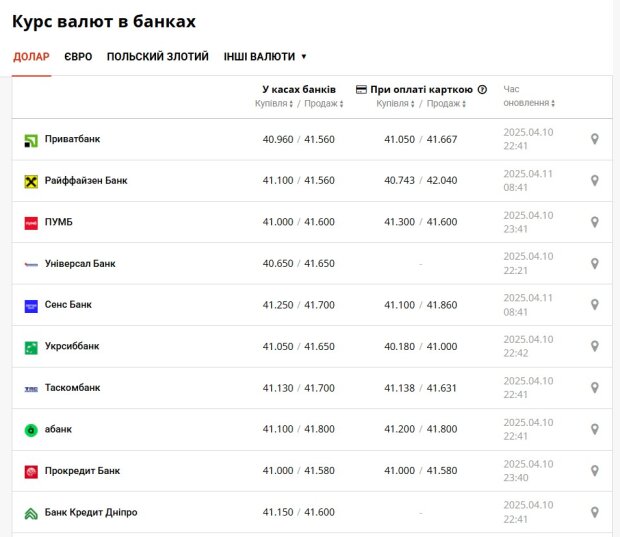Open the Райффайзен Банк location pin icon
This screenshot has height=537, width=620.
click(x=594, y=180)
